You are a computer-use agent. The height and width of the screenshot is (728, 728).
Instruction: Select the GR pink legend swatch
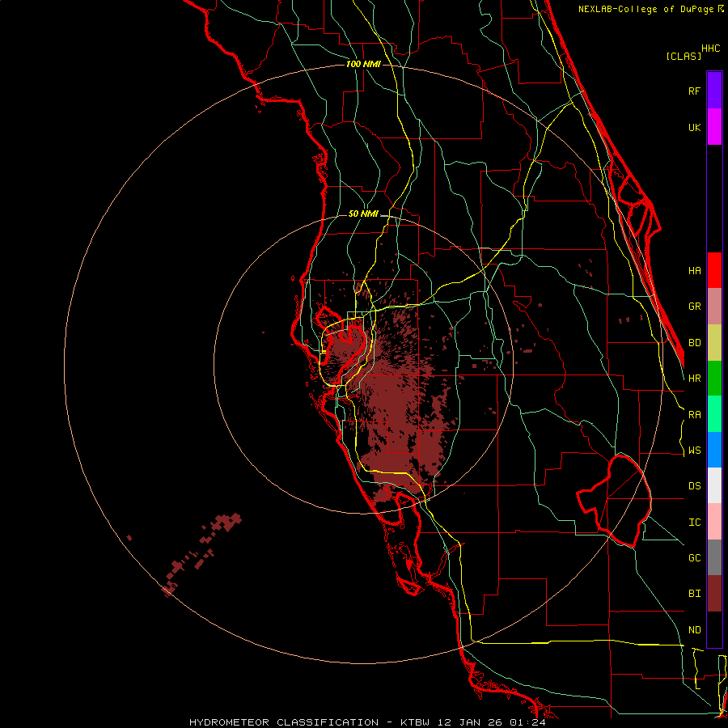click(714, 307)
